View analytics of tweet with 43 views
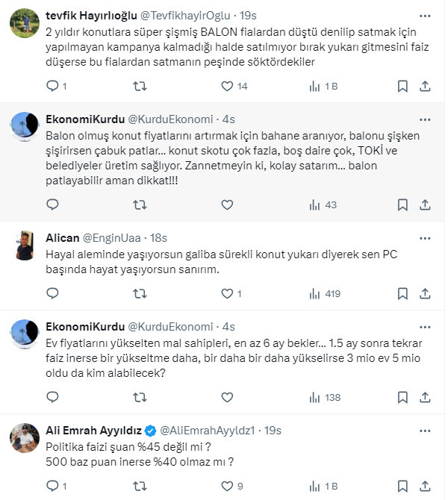This screenshot has width=448, height=500. [x=314, y=204]
